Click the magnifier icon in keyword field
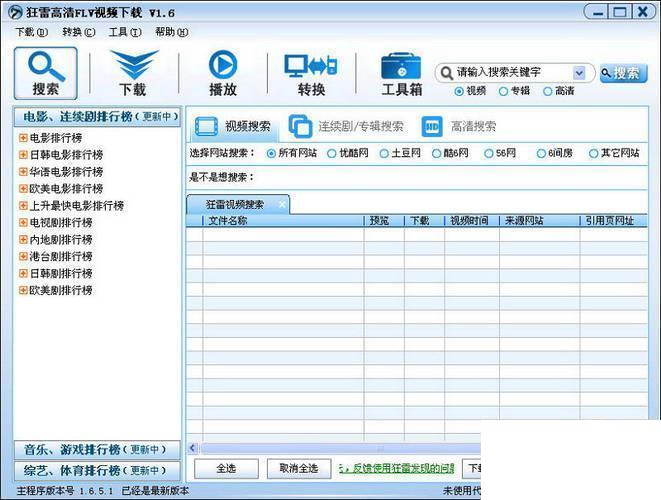661x500 pixels. (446, 73)
